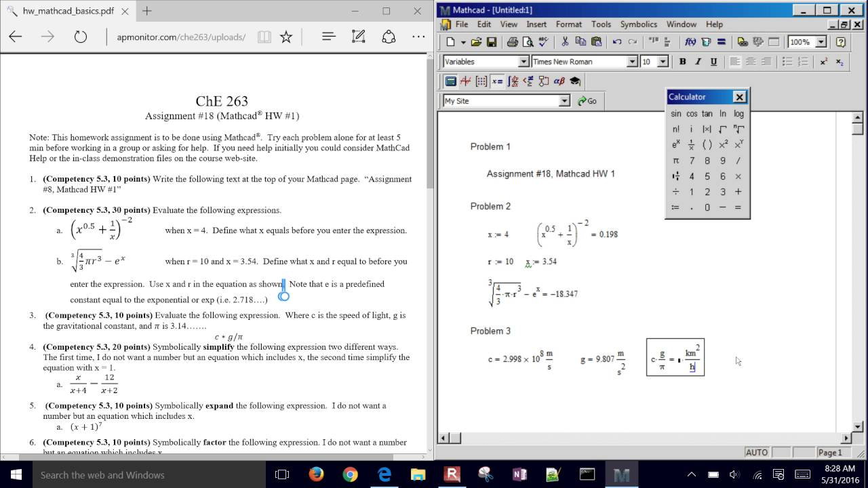Viewport: 868px width, 488px height.
Task: Toggle Bold formatting in Mathcad
Action: point(682,62)
